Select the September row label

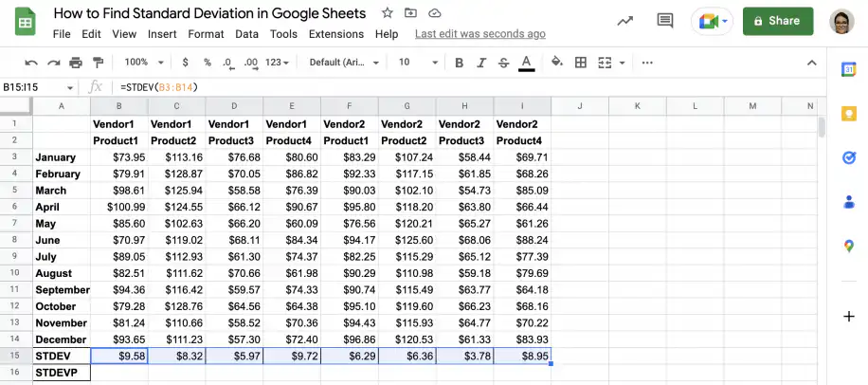(x=62, y=290)
